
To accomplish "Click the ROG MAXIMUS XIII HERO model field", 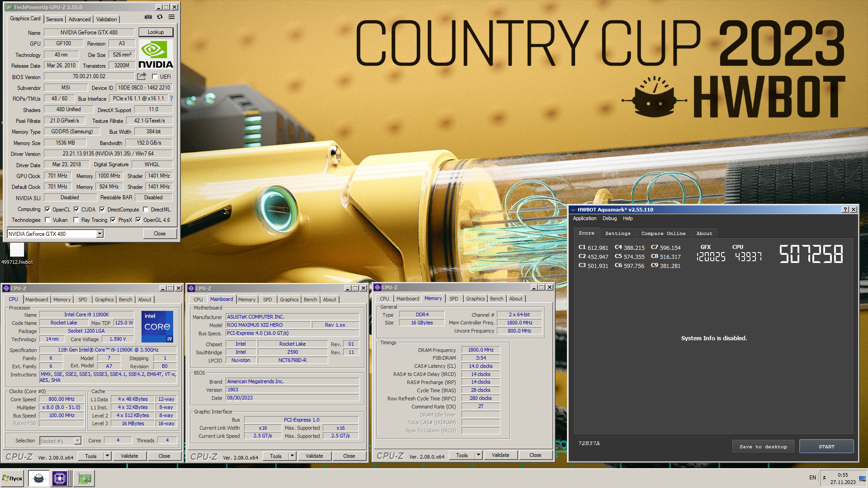I will (x=268, y=325).
